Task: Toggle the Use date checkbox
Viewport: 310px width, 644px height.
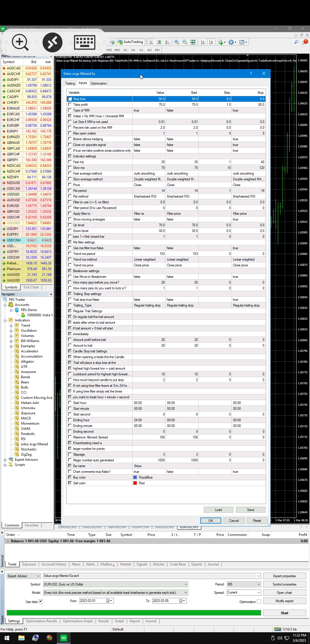Action: [x=41, y=602]
